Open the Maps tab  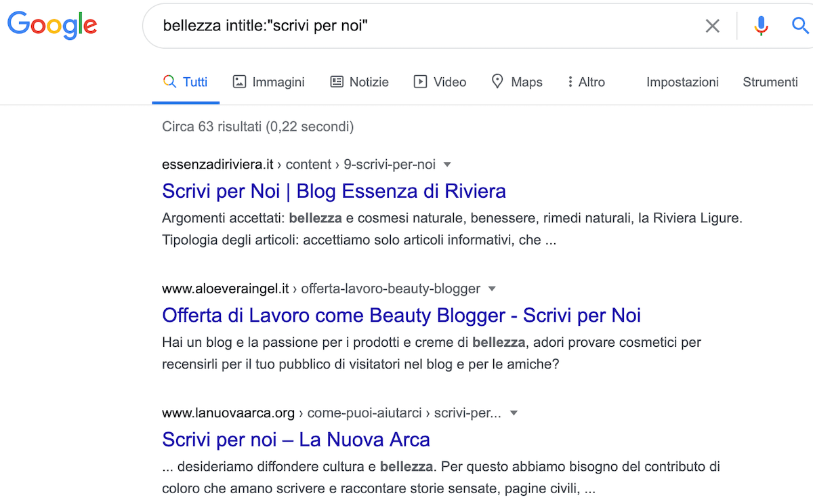[517, 82]
